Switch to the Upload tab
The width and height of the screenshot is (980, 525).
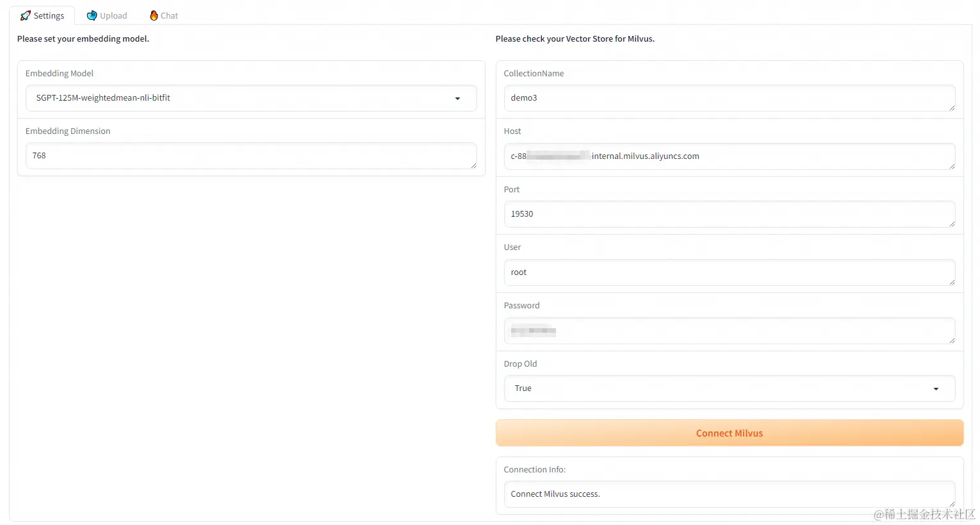coord(107,15)
